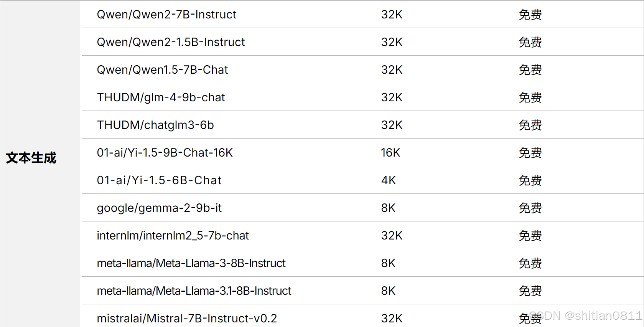Click the CSDN @shitian0811 watermark
The image size is (644, 327).
coord(586,315)
